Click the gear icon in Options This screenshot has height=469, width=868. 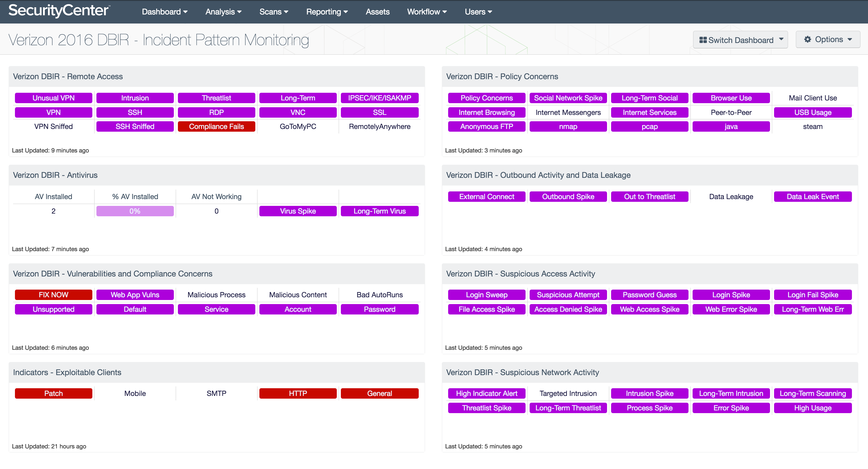(807, 39)
